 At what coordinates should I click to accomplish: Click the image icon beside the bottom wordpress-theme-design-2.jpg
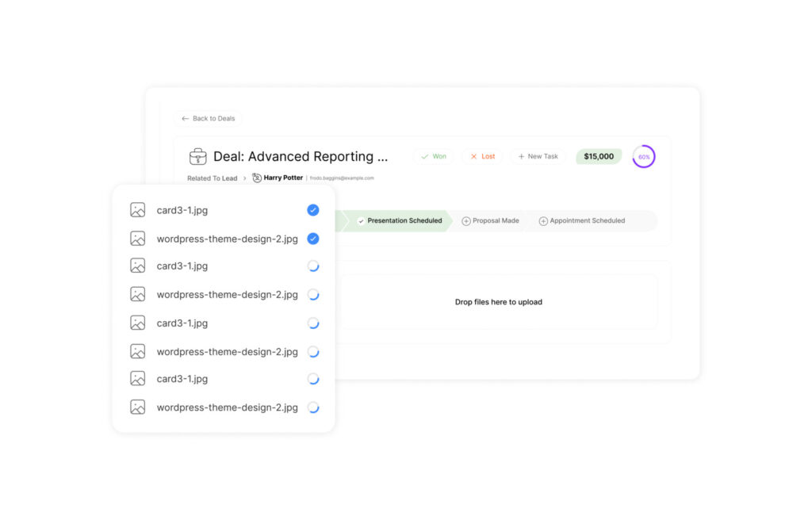coord(138,407)
